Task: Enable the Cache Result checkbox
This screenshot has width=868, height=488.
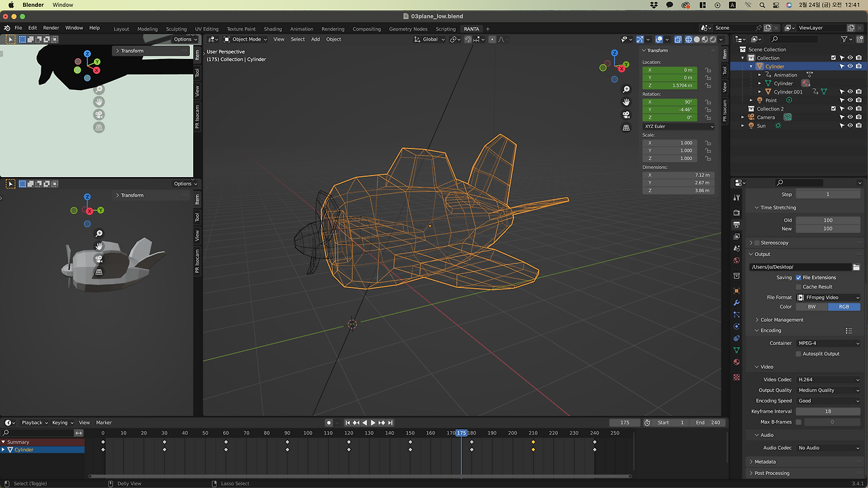Action: pos(798,287)
